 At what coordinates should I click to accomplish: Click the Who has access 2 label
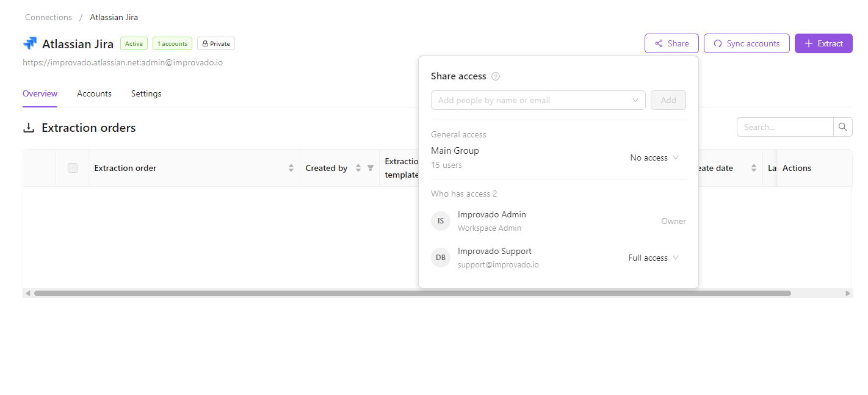point(464,194)
